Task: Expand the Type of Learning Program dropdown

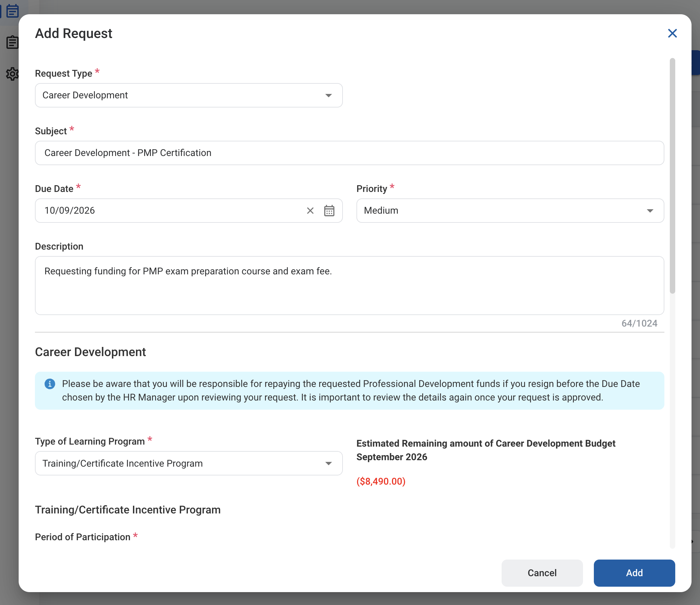Action: click(189, 463)
